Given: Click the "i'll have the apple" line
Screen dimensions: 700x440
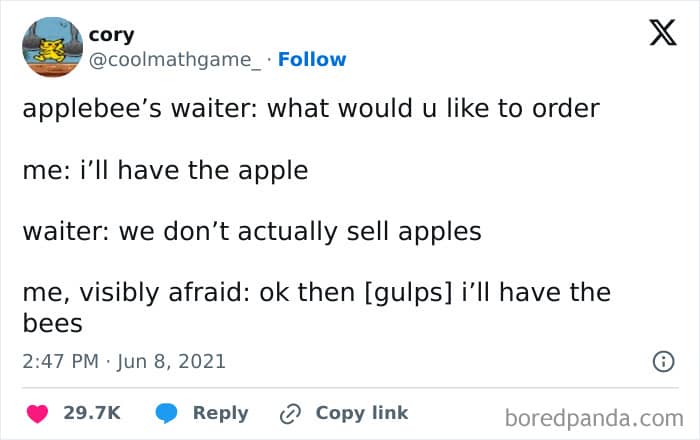Looking at the screenshot, I should coord(165,170).
